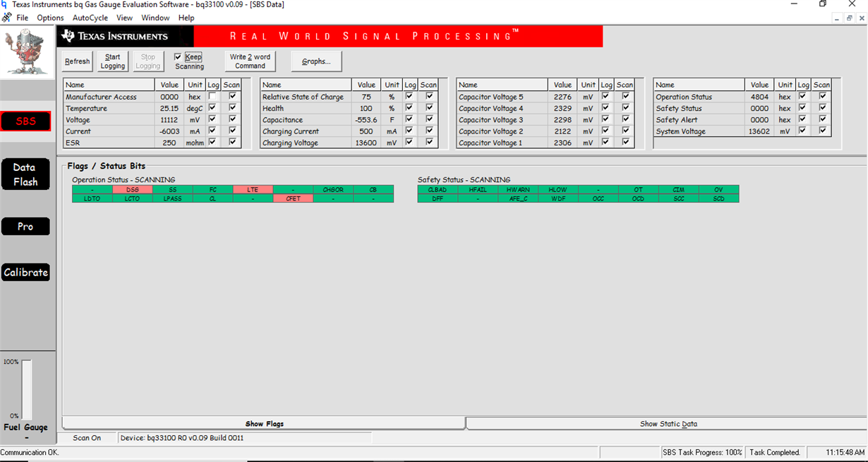Click the Scan On status indicator
This screenshot has width=868, height=462.
(87, 438)
